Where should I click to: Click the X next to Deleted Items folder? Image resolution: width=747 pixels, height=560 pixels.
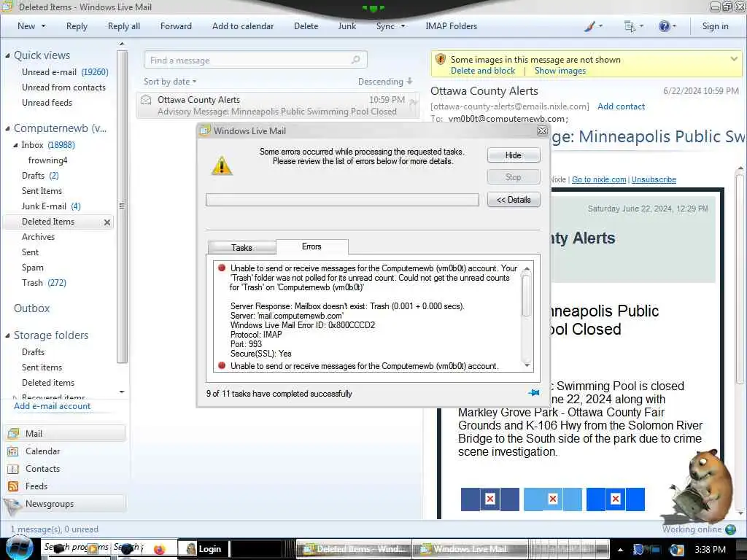coord(107,222)
